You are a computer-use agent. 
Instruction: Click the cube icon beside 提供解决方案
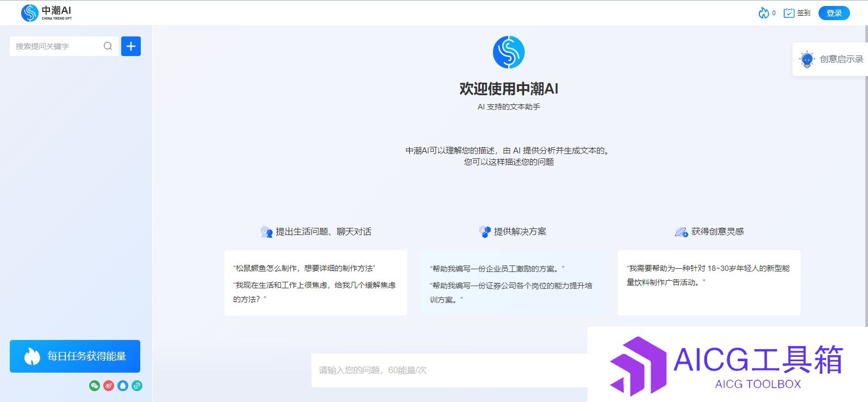[x=485, y=232]
